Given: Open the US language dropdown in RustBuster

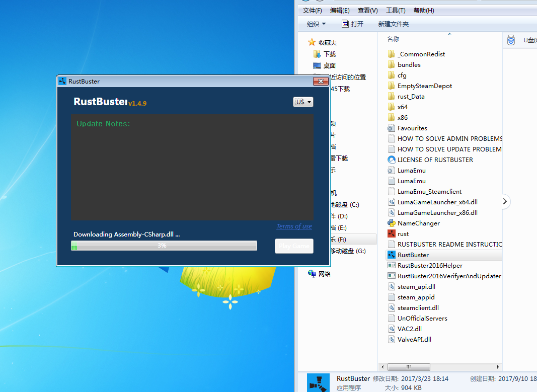Looking at the screenshot, I should tap(303, 102).
